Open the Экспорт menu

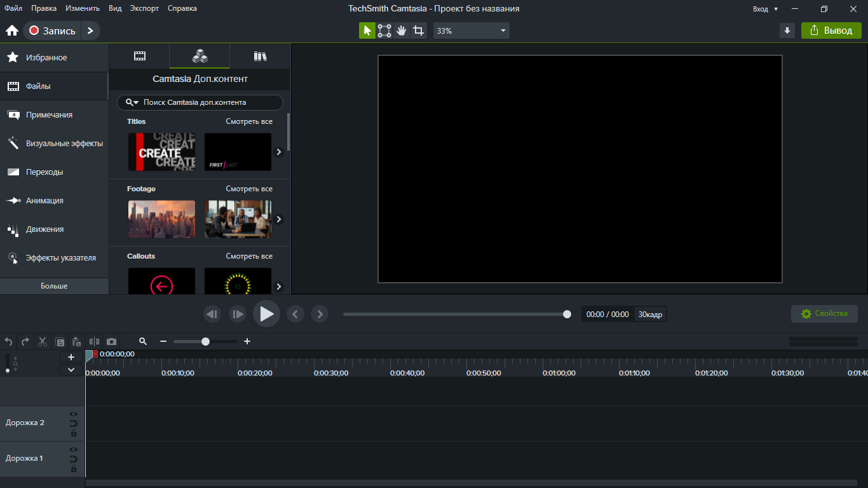click(x=145, y=8)
